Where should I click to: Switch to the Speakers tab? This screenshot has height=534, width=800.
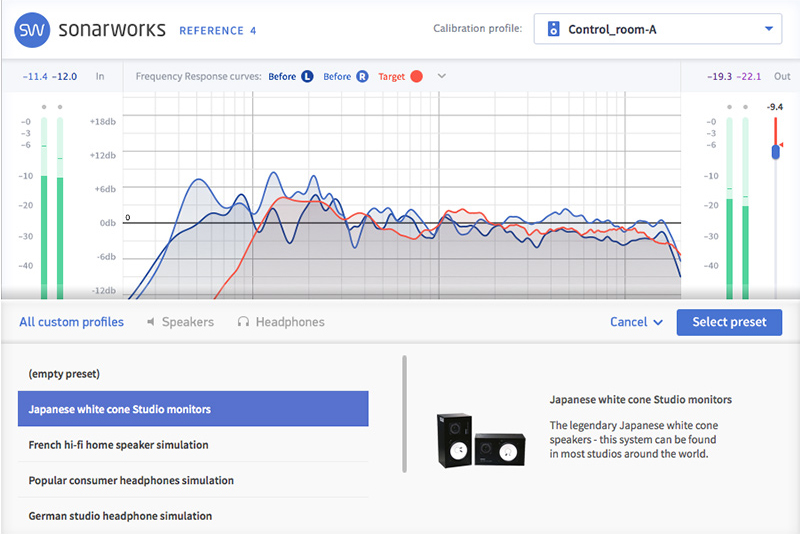point(188,322)
